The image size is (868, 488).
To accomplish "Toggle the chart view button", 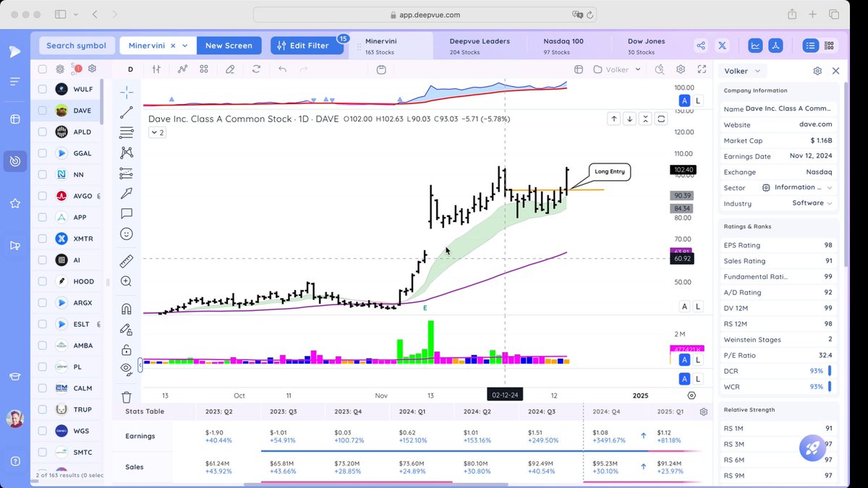I will tap(755, 46).
